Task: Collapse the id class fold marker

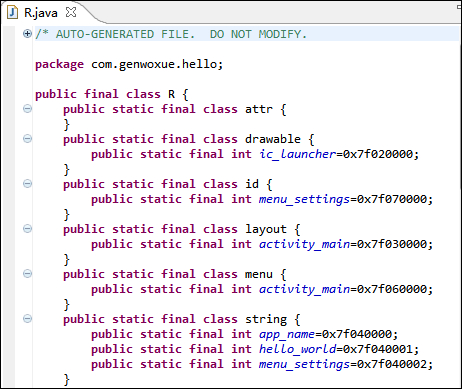Action: pos(27,183)
